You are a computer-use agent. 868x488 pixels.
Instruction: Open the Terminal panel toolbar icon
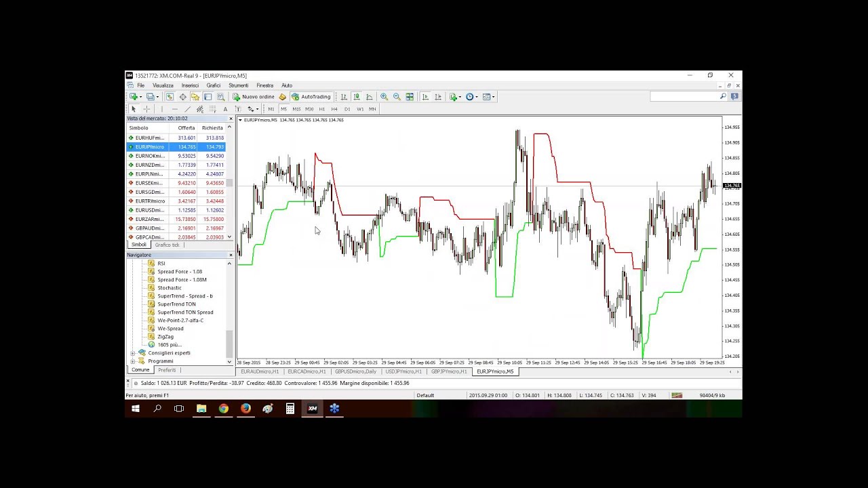coord(208,97)
